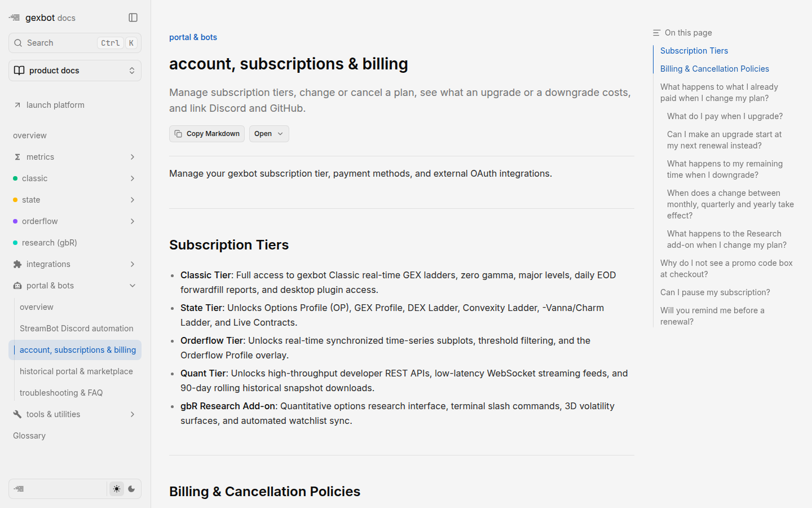Click the gexbot icon in bottom bar
Image resolution: width=812 pixels, height=508 pixels.
coord(19,489)
